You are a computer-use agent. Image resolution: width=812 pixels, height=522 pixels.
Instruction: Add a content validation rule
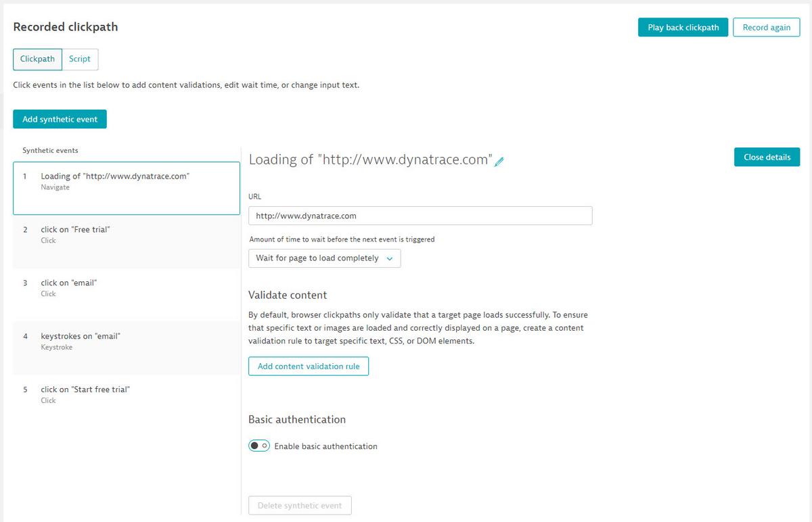coord(309,366)
